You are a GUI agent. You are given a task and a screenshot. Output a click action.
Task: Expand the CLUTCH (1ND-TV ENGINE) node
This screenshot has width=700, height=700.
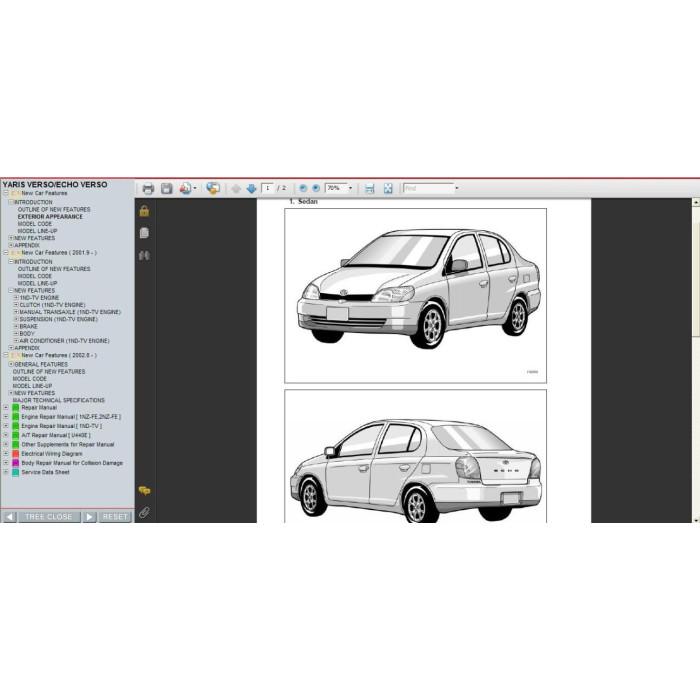[x=16, y=305]
